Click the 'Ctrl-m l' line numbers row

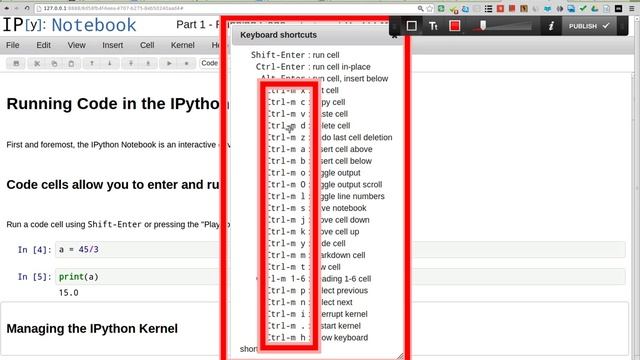pyautogui.click(x=327, y=196)
